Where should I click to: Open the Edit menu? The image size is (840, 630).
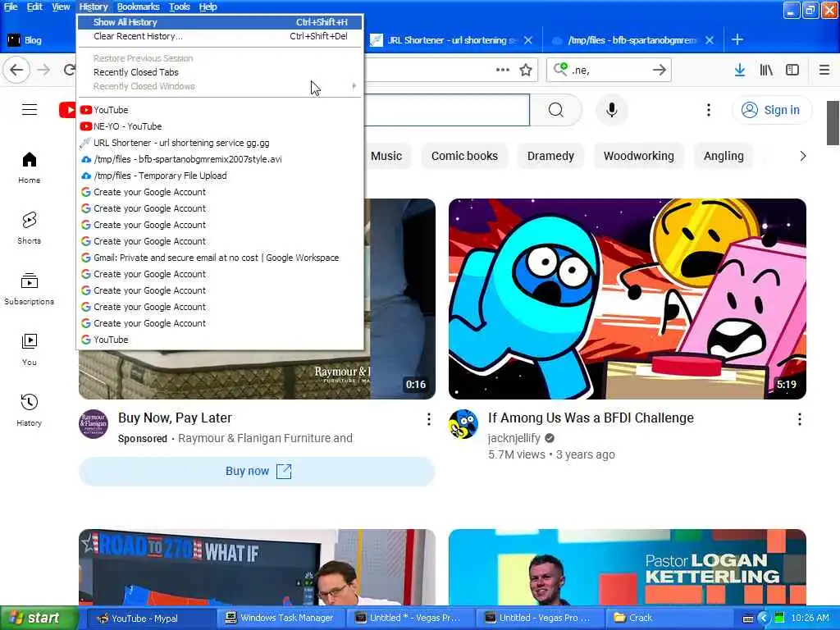(34, 7)
